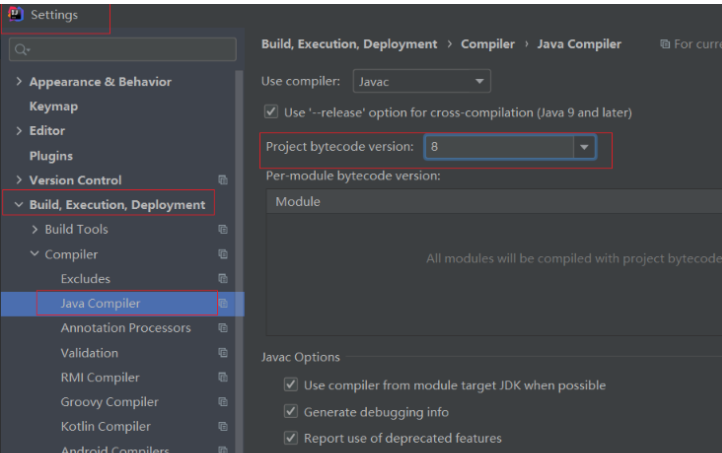Click the IntelliJ logo icon in title bar
The width and height of the screenshot is (722, 453).
click(x=16, y=15)
